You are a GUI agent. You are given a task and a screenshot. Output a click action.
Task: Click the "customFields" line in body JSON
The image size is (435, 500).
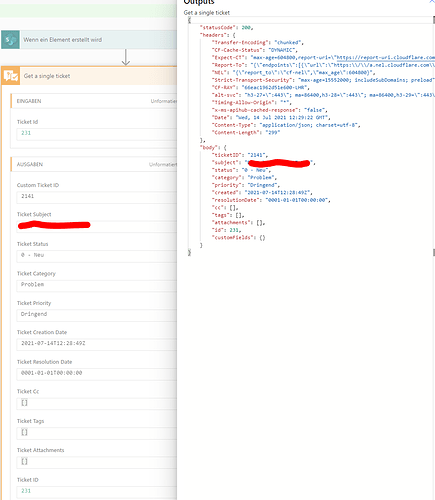(x=239, y=238)
